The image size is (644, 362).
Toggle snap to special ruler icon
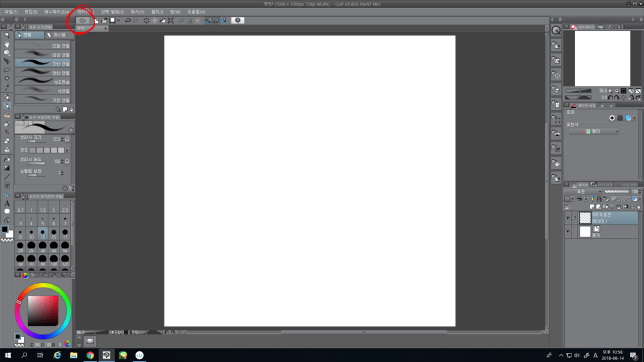[x=216, y=20]
